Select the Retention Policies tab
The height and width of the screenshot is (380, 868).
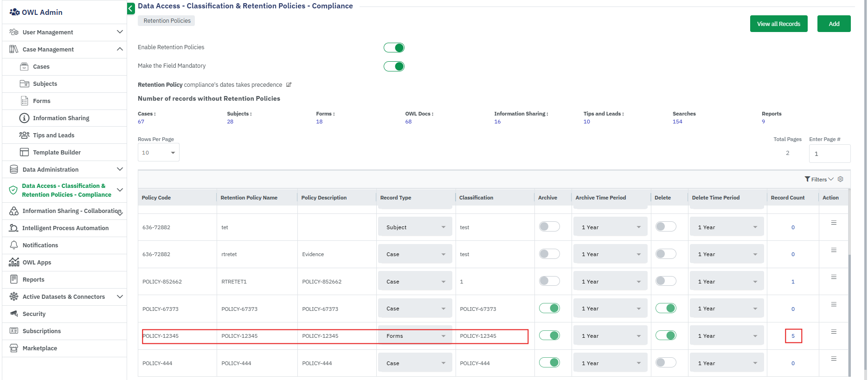(167, 21)
